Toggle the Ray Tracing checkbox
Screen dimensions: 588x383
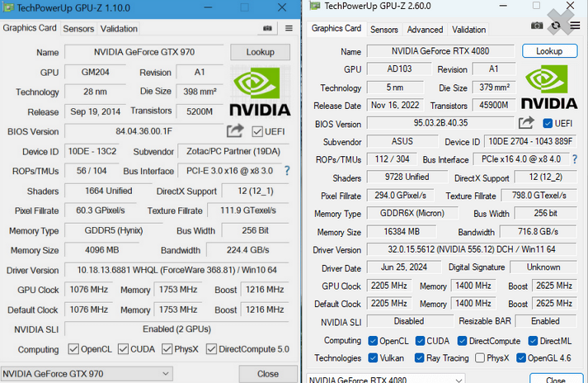(419, 358)
